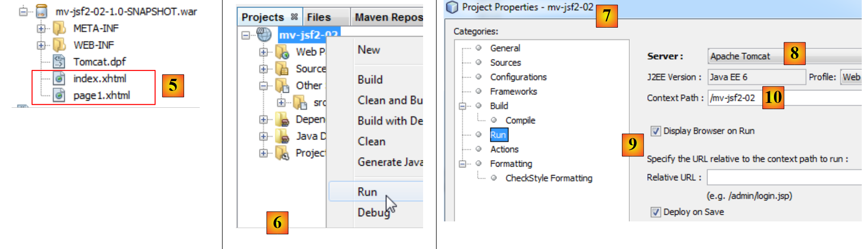The width and height of the screenshot is (868, 249).
Task: Select the Frameworks category
Action: coord(513,91)
